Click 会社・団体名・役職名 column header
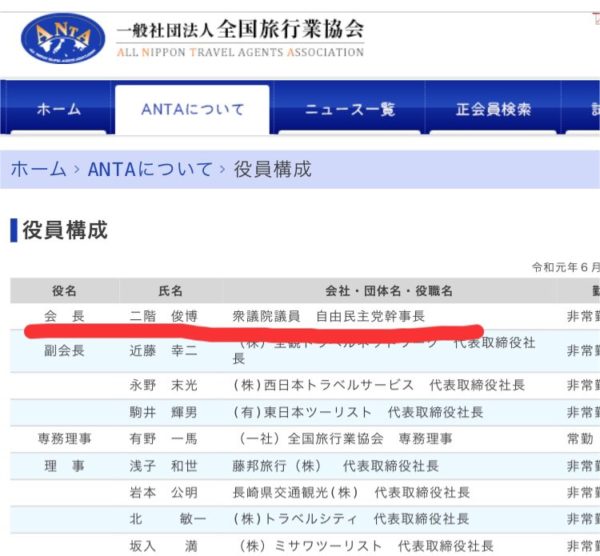Screen dimensions: 600x556 [389, 291]
